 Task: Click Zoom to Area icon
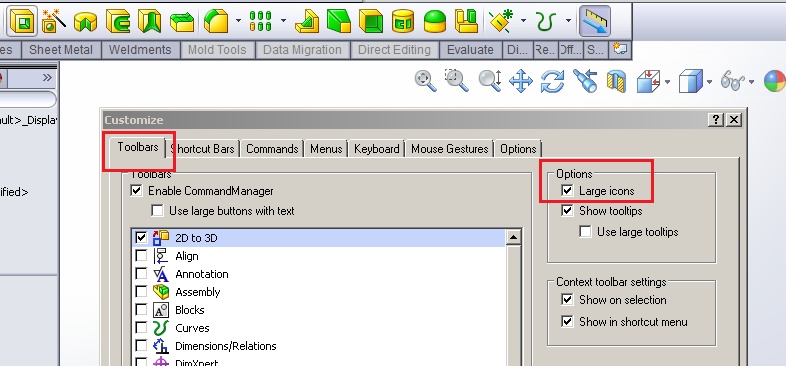click(457, 80)
